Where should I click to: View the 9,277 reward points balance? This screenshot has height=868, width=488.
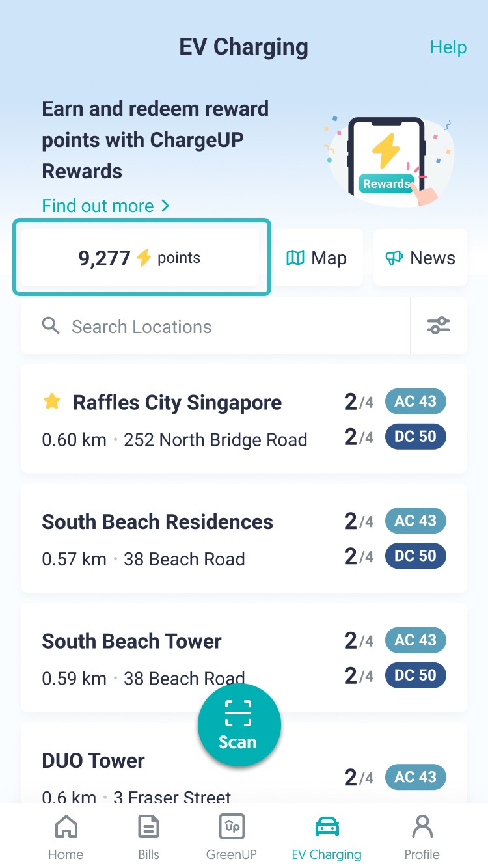pos(140,258)
